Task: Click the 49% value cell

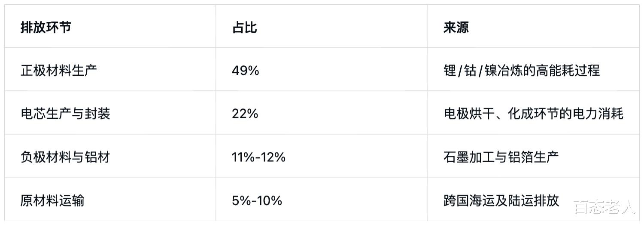Action: tap(245, 70)
